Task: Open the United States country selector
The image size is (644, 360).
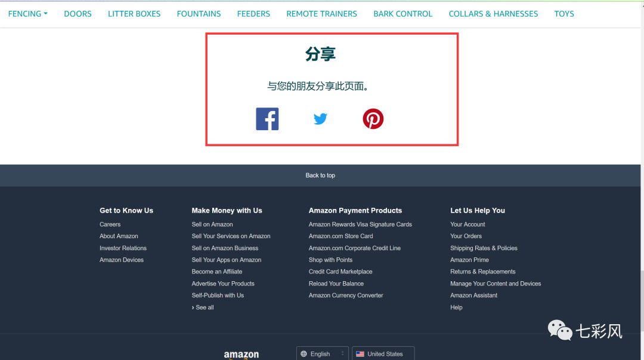Action: (383, 354)
